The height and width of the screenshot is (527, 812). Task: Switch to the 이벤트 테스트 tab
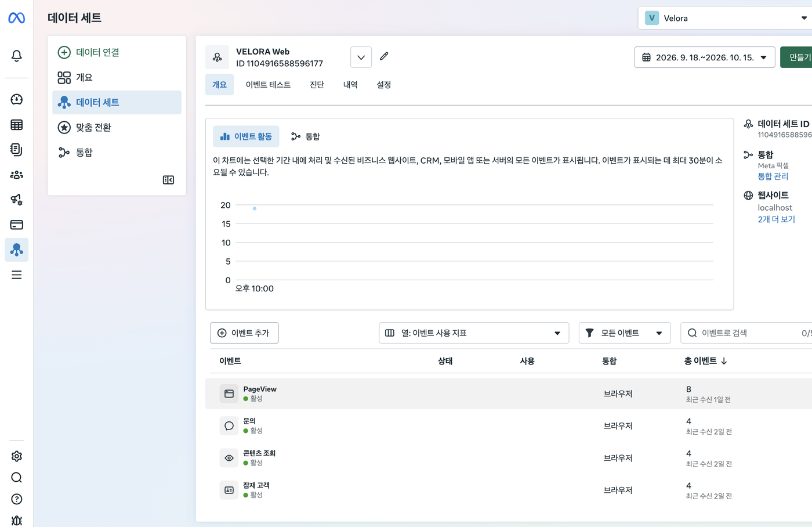pos(268,85)
